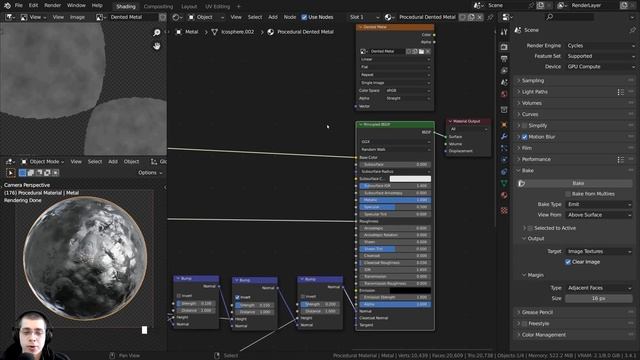The height and width of the screenshot is (360, 640).
Task: Switch to the Compositing workspace tab
Action: click(x=158, y=7)
